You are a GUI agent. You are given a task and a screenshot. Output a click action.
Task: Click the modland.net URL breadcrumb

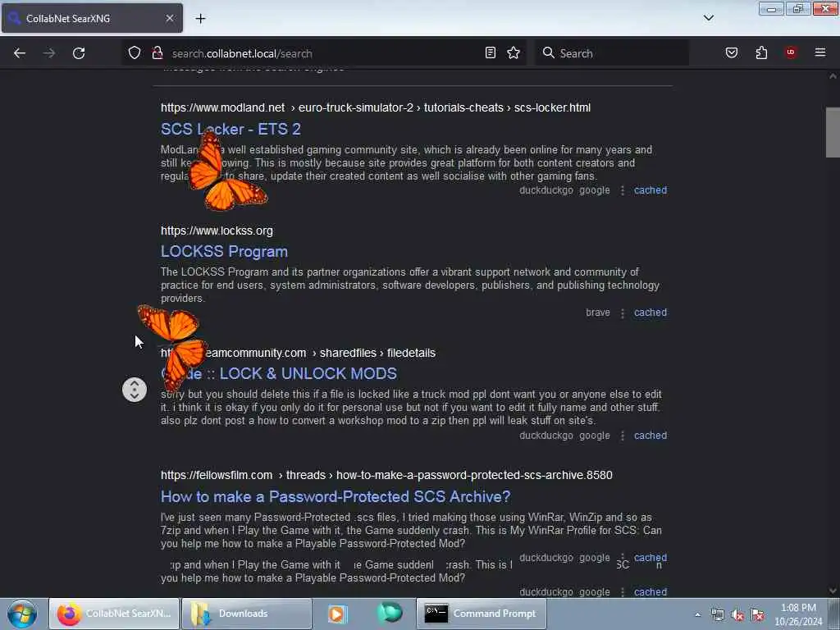click(x=376, y=107)
